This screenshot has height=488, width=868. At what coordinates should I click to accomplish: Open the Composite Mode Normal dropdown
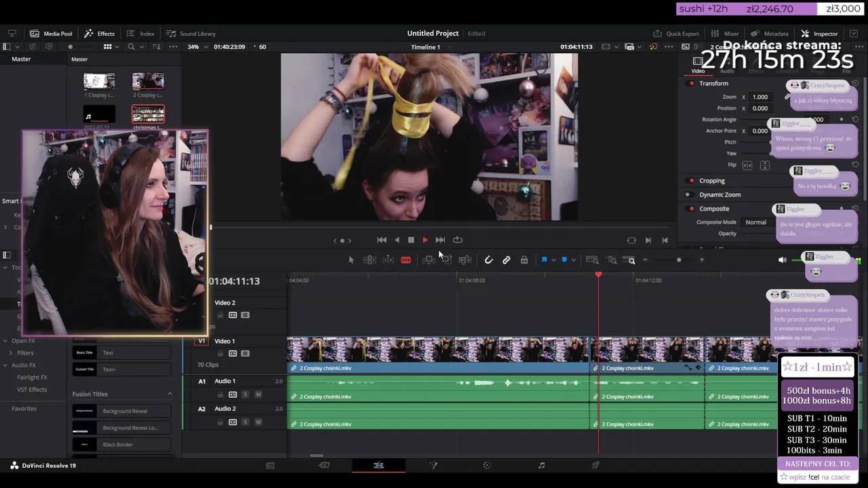coord(759,222)
